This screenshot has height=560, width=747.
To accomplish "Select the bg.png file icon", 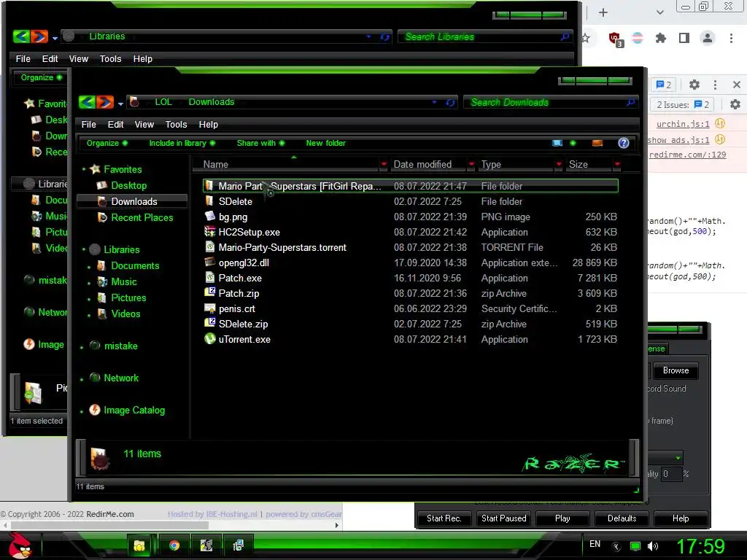I will pyautogui.click(x=209, y=217).
